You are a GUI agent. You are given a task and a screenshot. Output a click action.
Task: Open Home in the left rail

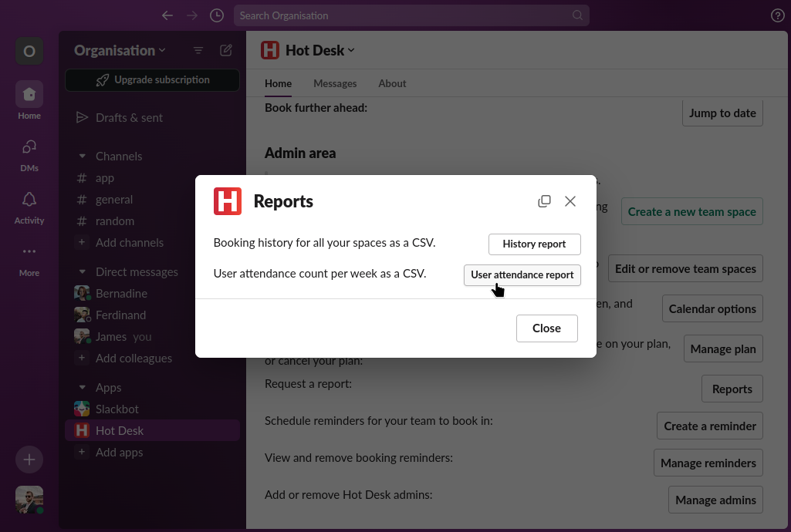(29, 100)
